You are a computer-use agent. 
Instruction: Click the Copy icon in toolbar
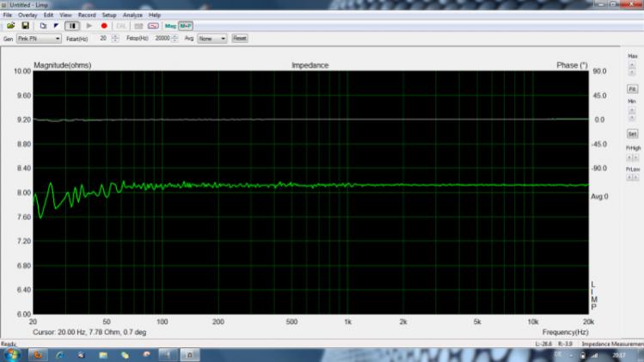pos(42,26)
